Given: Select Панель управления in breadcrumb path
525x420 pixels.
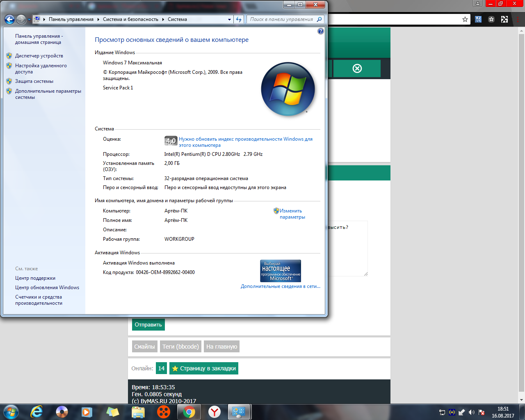Looking at the screenshot, I should (x=71, y=19).
